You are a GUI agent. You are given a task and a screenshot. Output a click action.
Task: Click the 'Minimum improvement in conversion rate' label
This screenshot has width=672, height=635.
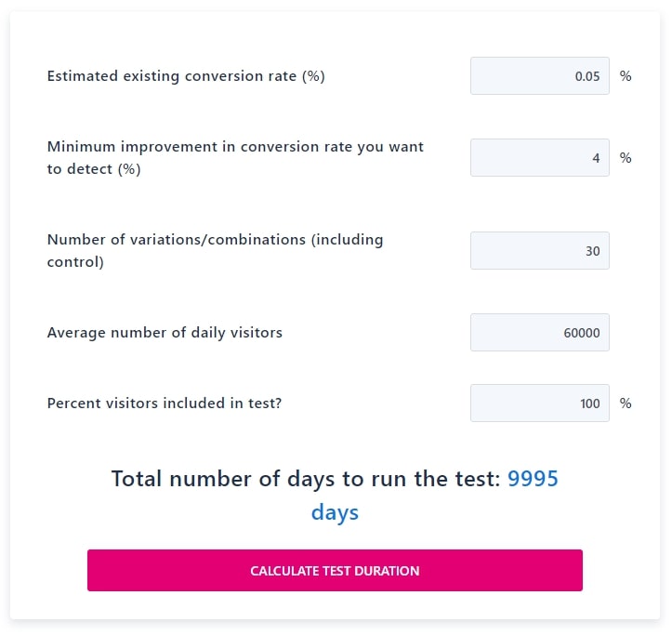tap(235, 157)
